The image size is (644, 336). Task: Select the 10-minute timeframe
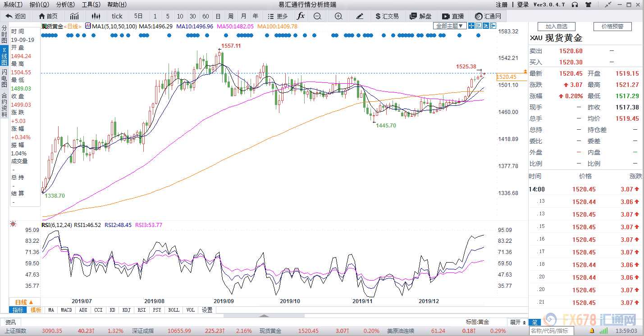click(180, 16)
